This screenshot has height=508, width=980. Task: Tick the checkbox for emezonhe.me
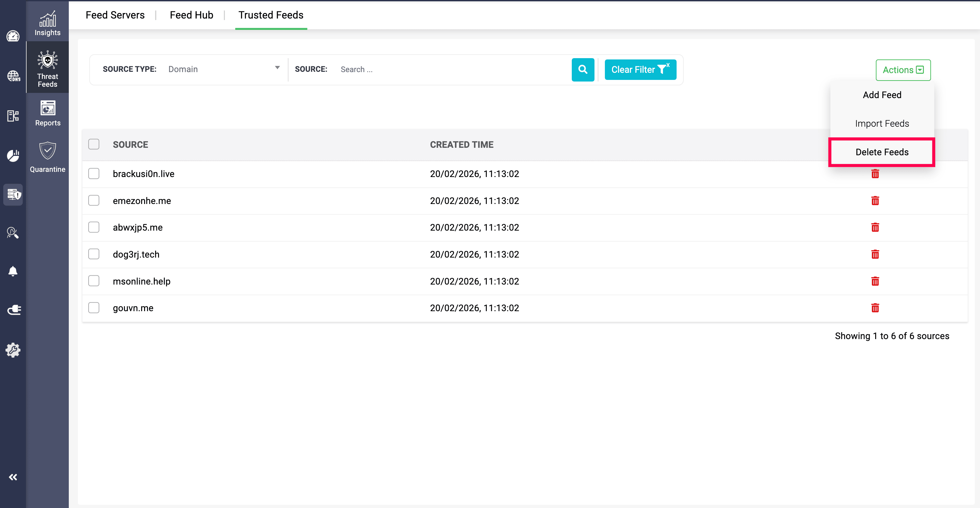93,200
